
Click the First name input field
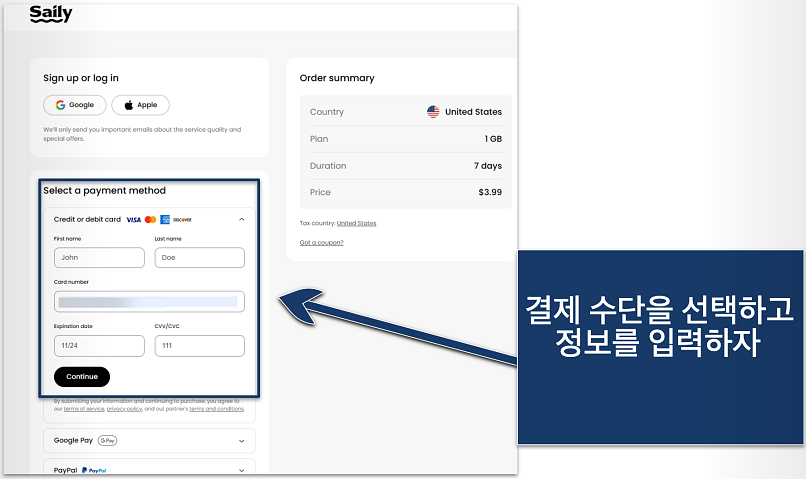(x=99, y=257)
